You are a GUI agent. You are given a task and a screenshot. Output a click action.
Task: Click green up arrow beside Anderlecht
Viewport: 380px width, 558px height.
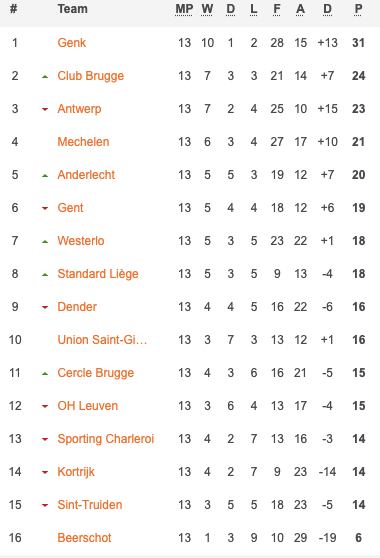point(45,175)
